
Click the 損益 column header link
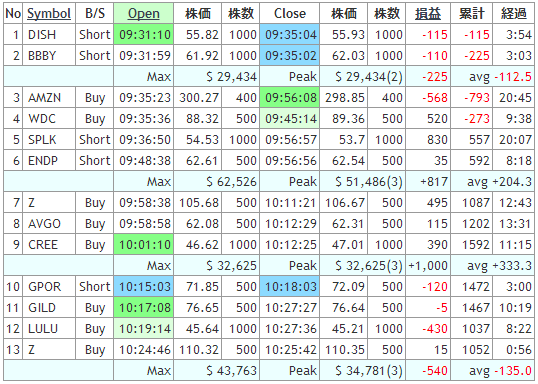tap(428, 14)
